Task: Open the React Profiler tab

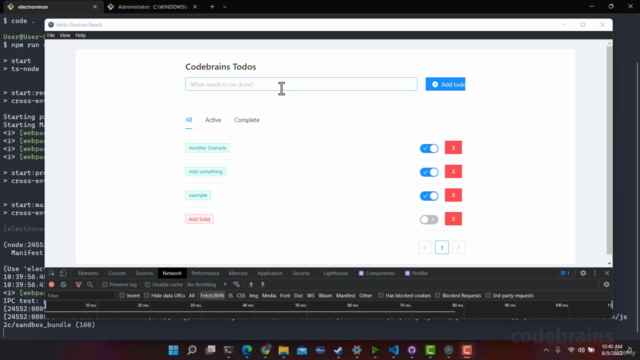Action: [x=416, y=273]
